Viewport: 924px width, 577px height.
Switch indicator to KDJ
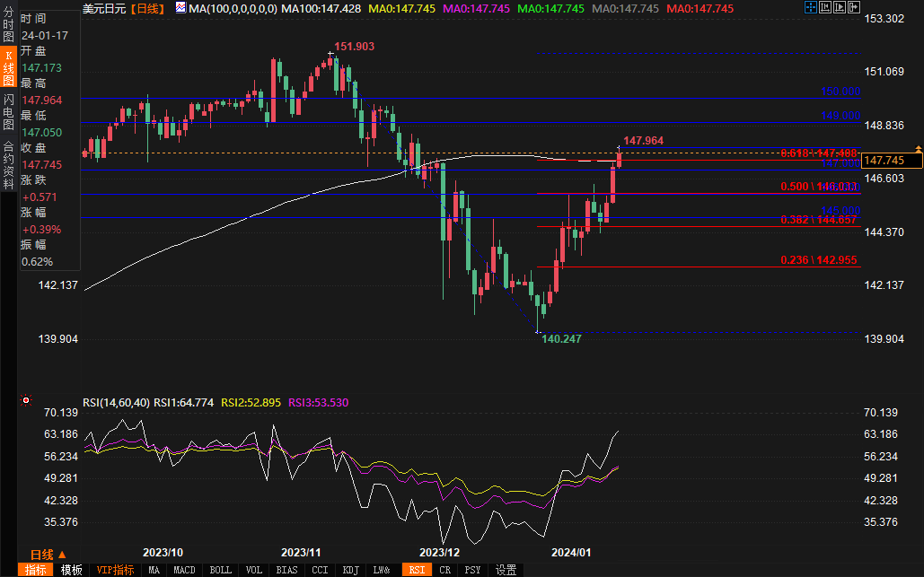350,569
